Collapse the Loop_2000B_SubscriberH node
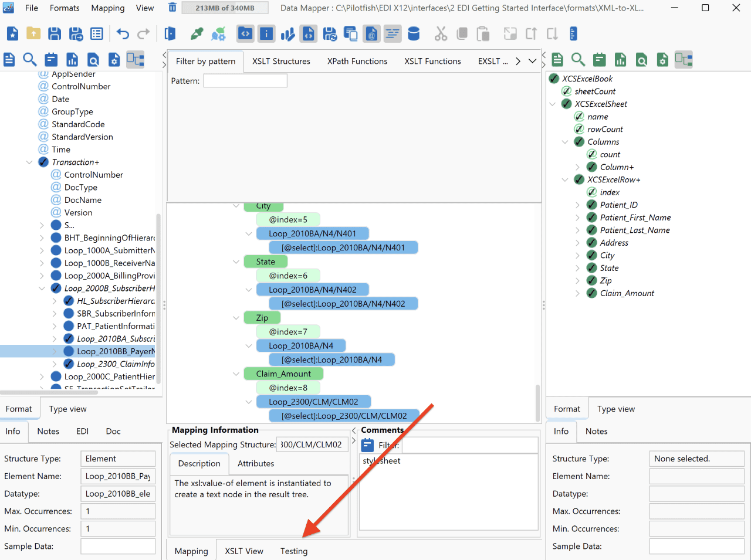This screenshot has height=560, width=751. click(x=42, y=288)
